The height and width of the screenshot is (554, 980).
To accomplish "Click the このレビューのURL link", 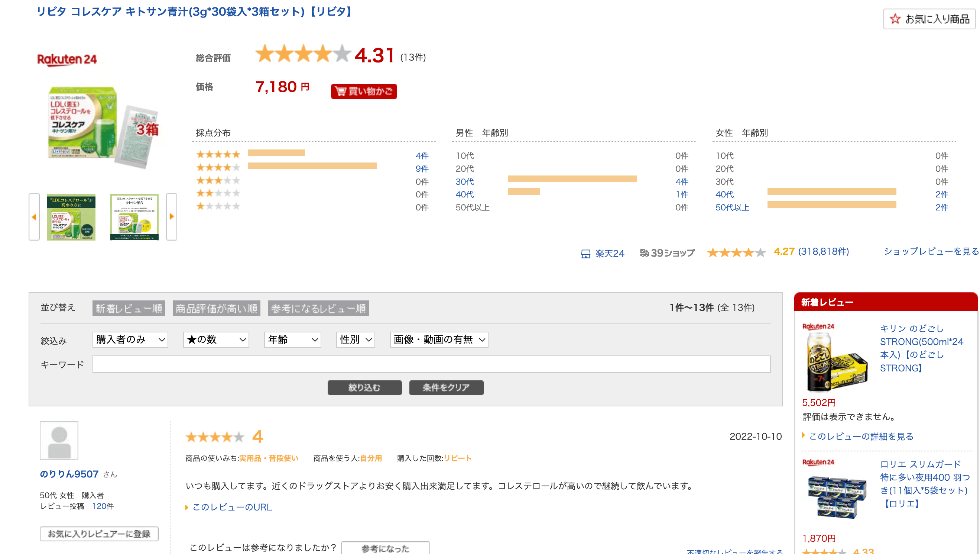I will click(232, 507).
